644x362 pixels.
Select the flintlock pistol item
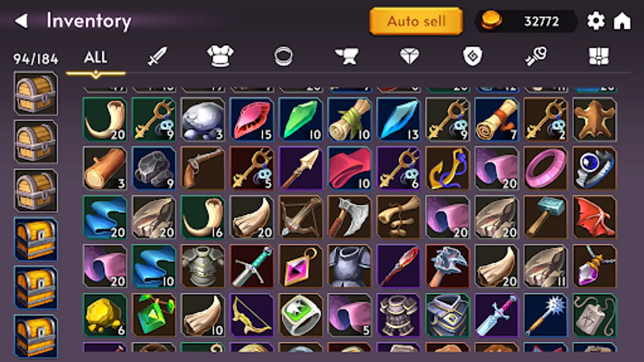203,168
